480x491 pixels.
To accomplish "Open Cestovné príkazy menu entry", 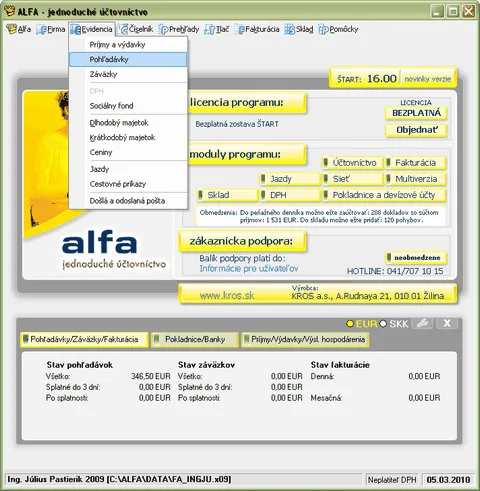I will coord(128,184).
